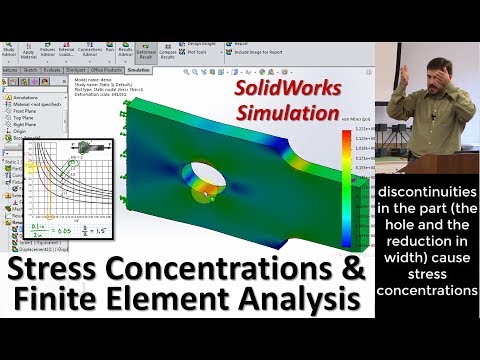Open the Plot Tools dropdown arrow
480x360 pixels.
pyautogui.click(x=221, y=53)
